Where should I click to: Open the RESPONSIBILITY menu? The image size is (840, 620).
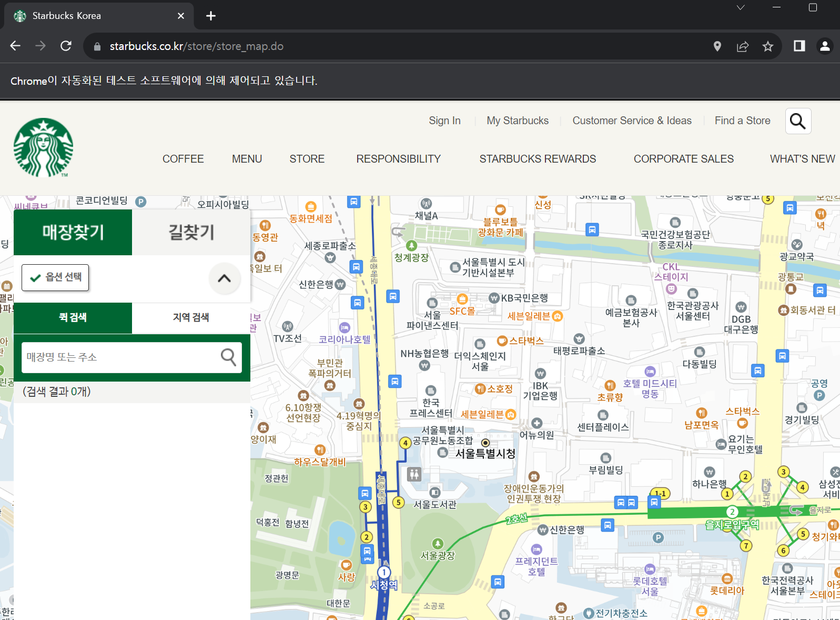(x=399, y=159)
